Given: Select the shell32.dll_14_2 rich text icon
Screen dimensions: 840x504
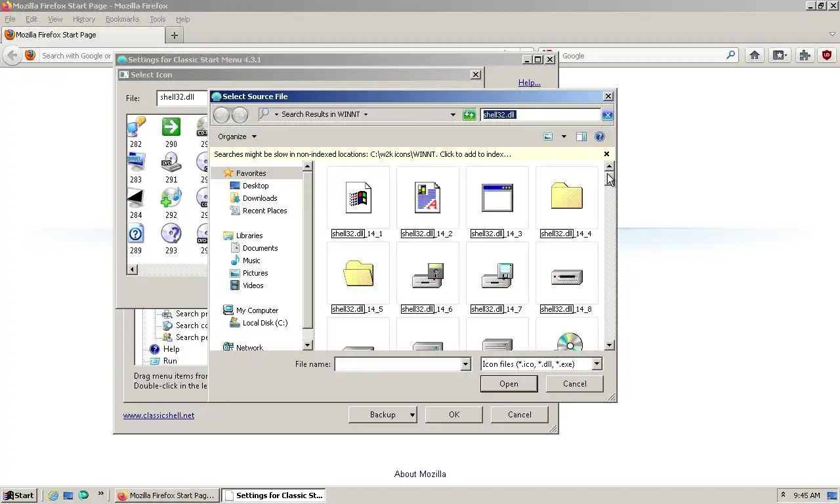Looking at the screenshot, I should coord(427,202).
